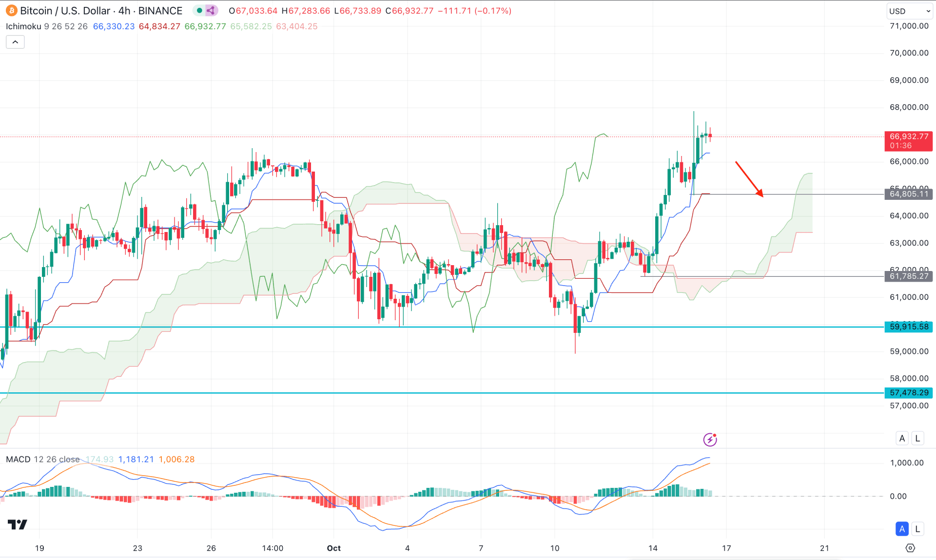Viewport: 936px width, 560px height.
Task: Click the 17 date label on time axis
Action: coord(726,548)
